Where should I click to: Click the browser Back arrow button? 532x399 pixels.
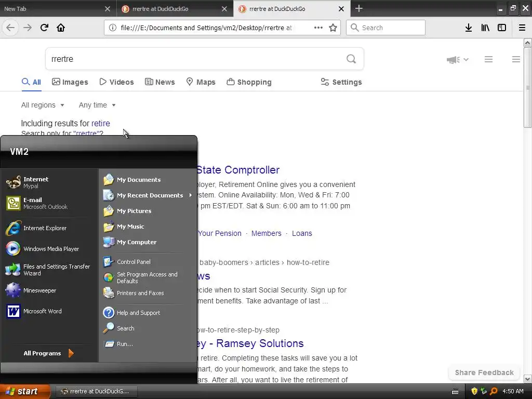click(10, 28)
